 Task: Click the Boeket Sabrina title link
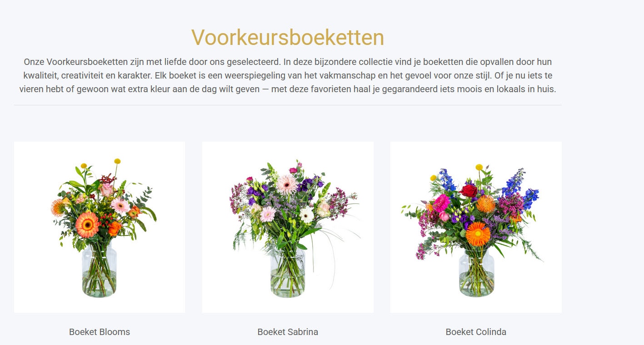point(288,332)
